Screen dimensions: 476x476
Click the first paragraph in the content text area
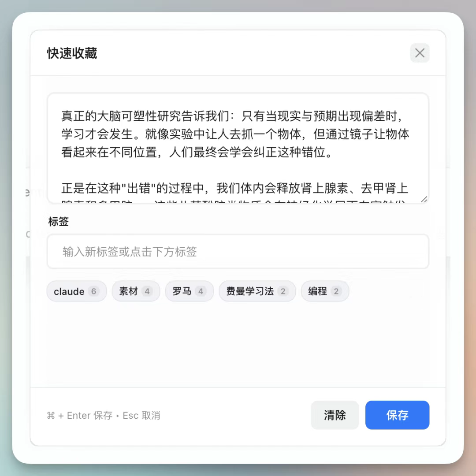235,134
